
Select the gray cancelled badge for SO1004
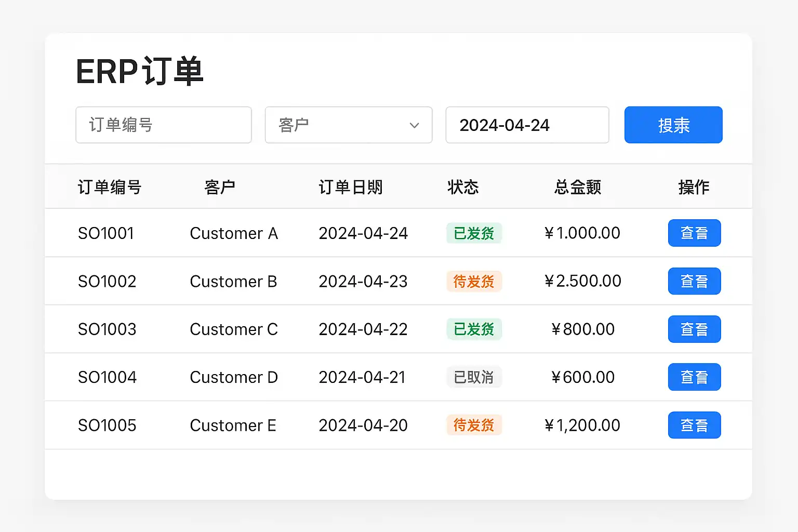[x=474, y=377]
